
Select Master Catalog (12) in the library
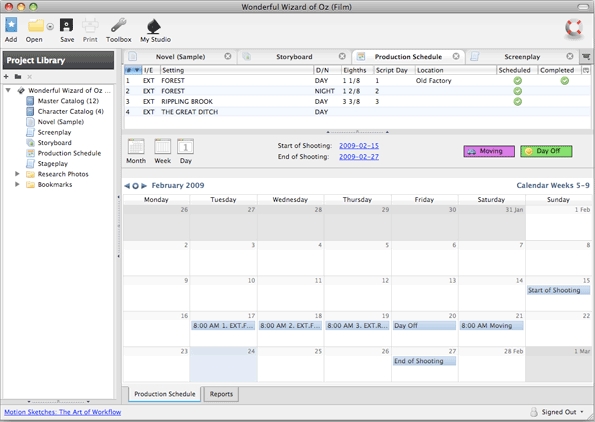pos(68,101)
